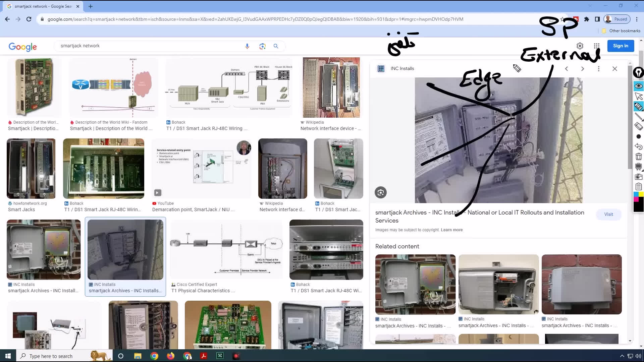Viewport: 644px width, 362px height.
Task: Clear annotations with the trash bin icon
Action: click(638, 157)
